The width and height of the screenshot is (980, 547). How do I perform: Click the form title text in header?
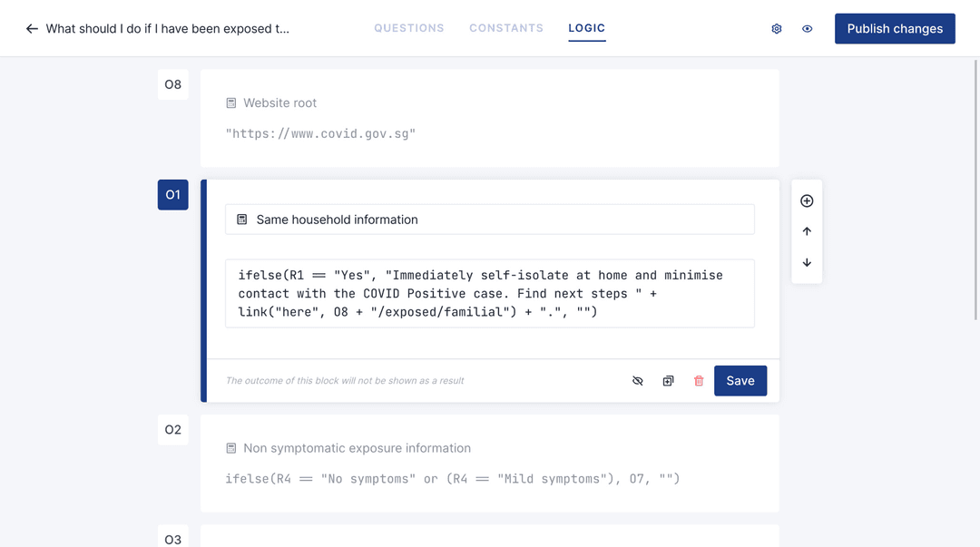point(168,29)
